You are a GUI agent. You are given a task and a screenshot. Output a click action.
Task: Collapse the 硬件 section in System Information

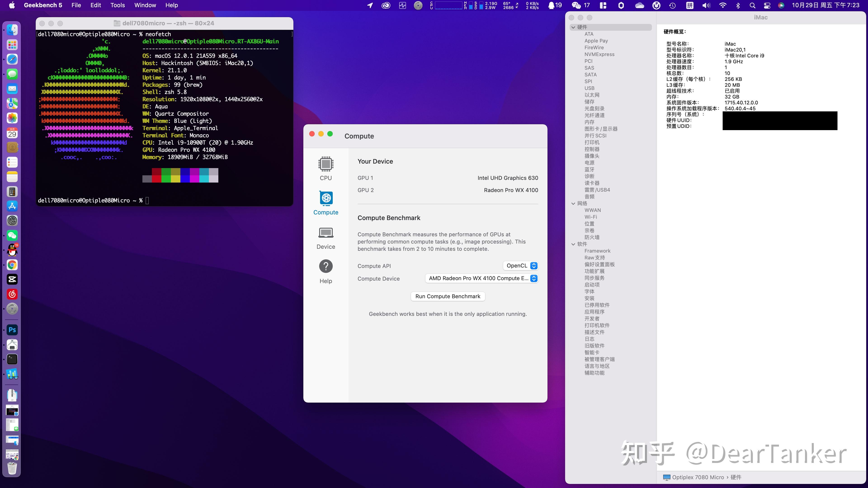573,27
